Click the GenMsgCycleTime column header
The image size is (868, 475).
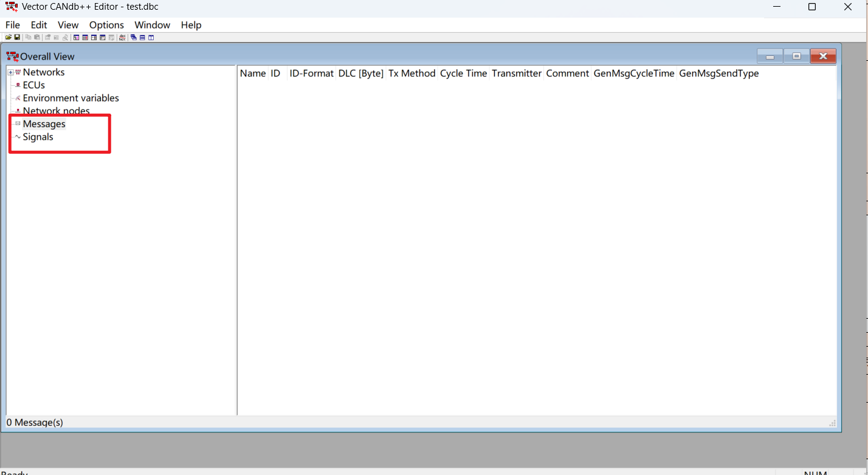point(633,74)
